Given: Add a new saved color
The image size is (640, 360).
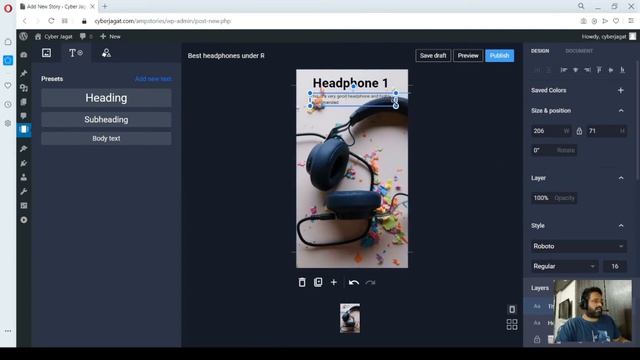Looking at the screenshot, I should [621, 90].
